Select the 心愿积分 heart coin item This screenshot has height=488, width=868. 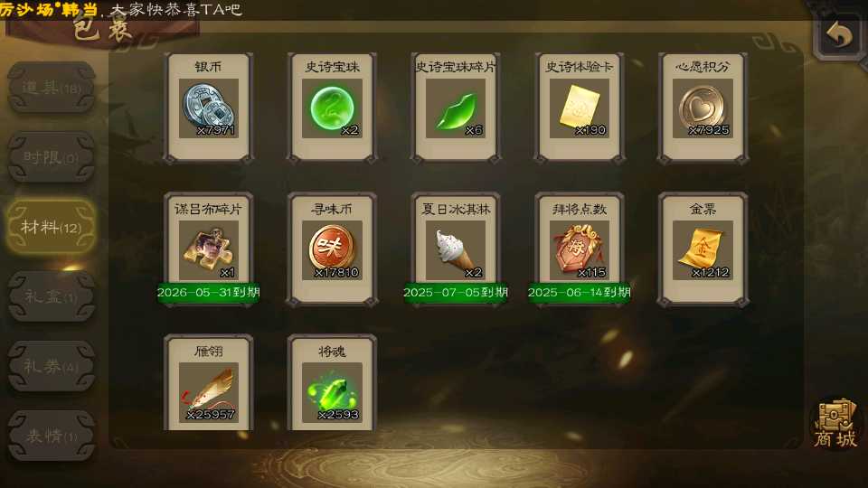coord(703,108)
